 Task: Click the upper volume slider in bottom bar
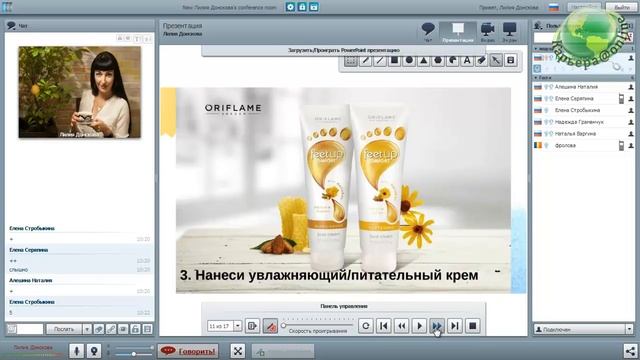pos(133,348)
